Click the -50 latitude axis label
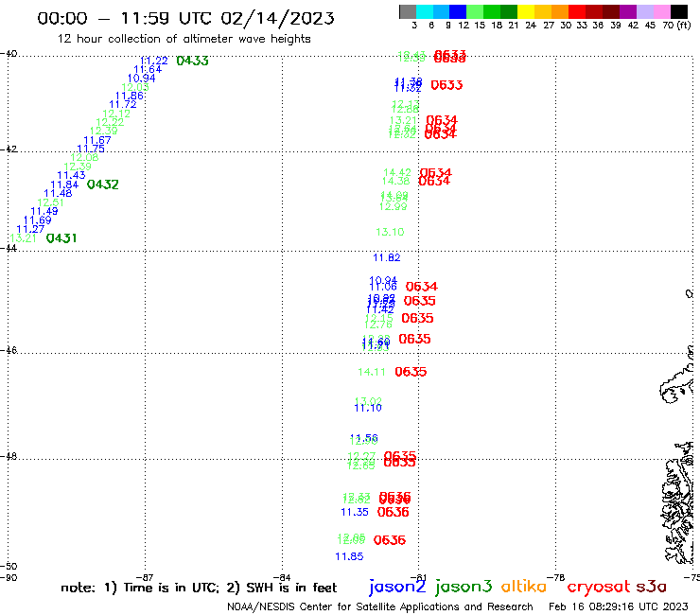This screenshot has width=700, height=615. point(9,567)
